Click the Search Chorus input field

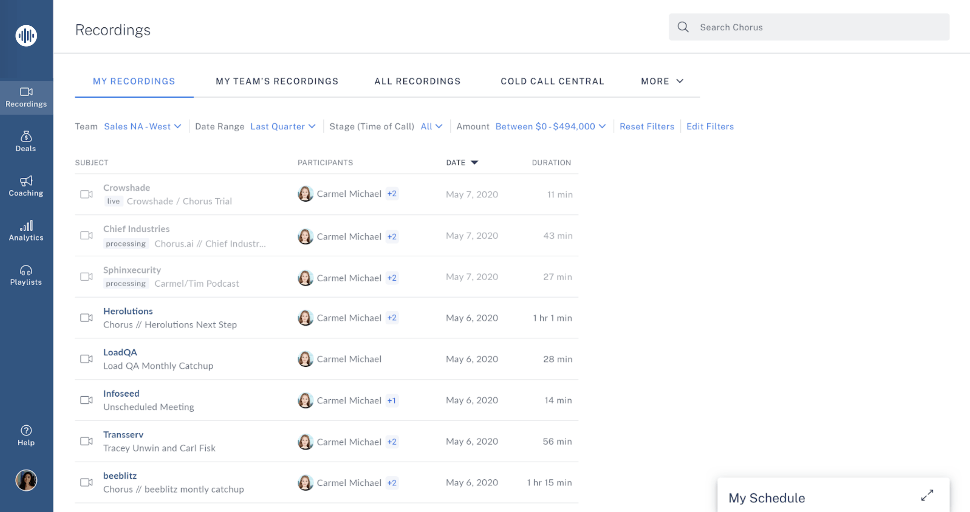tap(809, 27)
